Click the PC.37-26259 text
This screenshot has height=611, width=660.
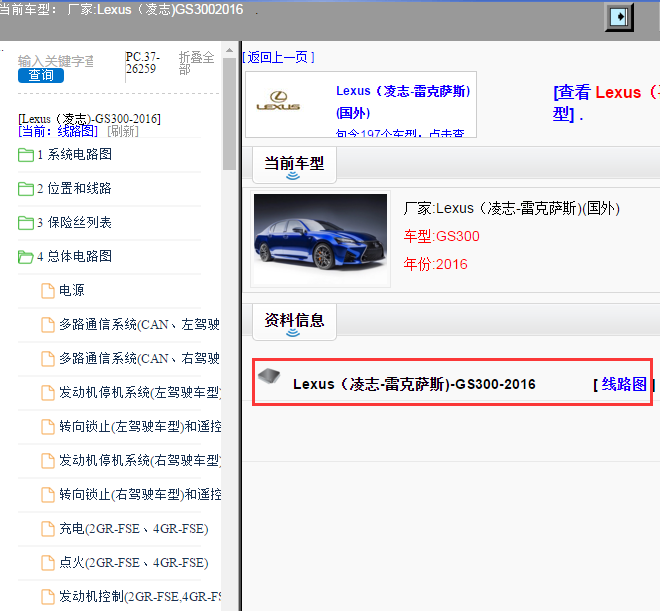coord(143,63)
